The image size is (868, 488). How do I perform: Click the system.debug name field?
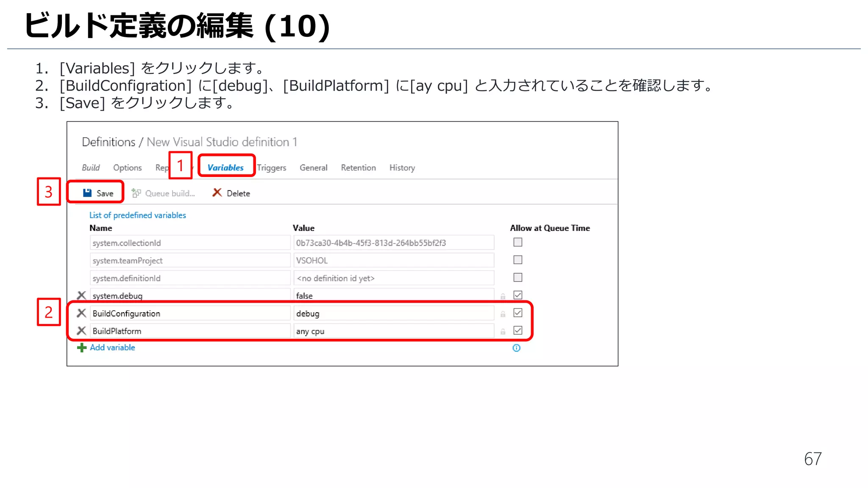[190, 295]
